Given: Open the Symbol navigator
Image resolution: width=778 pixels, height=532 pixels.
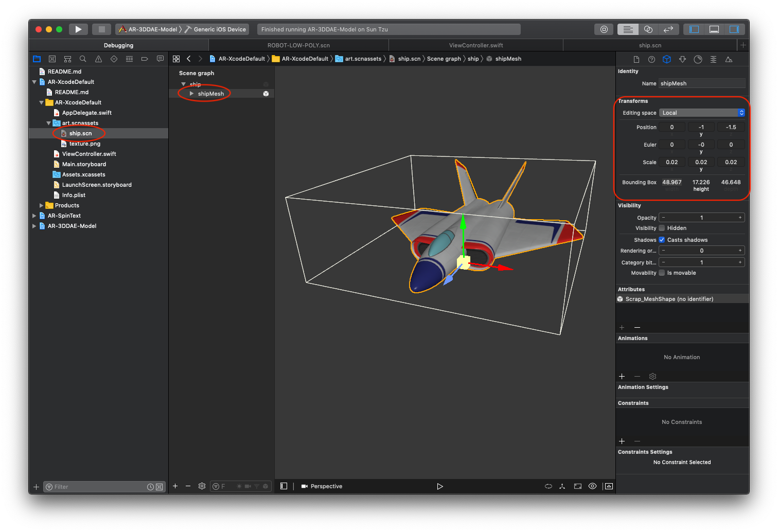Looking at the screenshot, I should (x=67, y=59).
